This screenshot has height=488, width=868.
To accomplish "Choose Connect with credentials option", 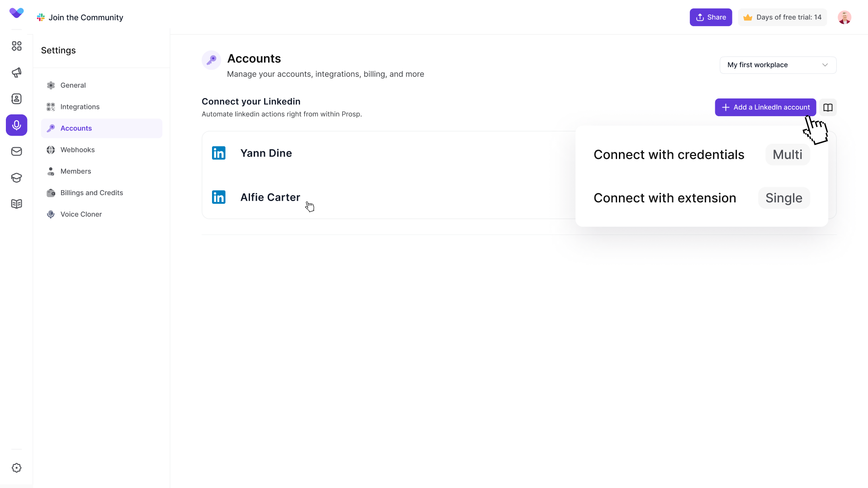I will pos(669,155).
